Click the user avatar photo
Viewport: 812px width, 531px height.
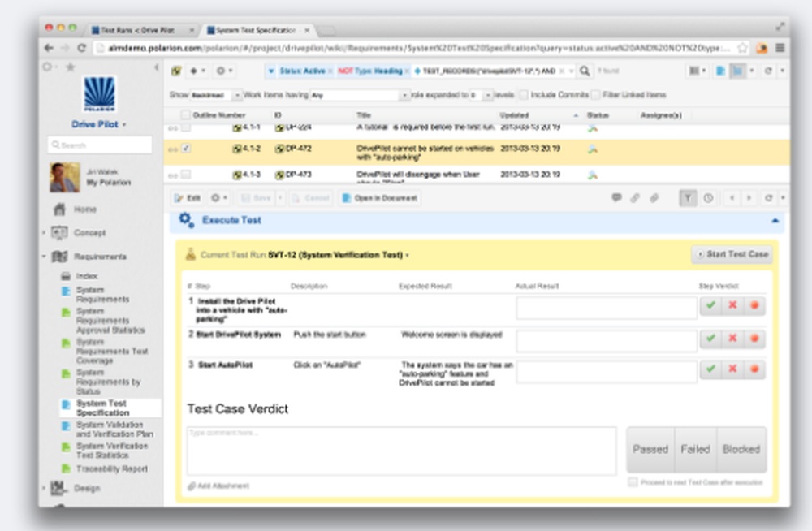click(x=65, y=177)
